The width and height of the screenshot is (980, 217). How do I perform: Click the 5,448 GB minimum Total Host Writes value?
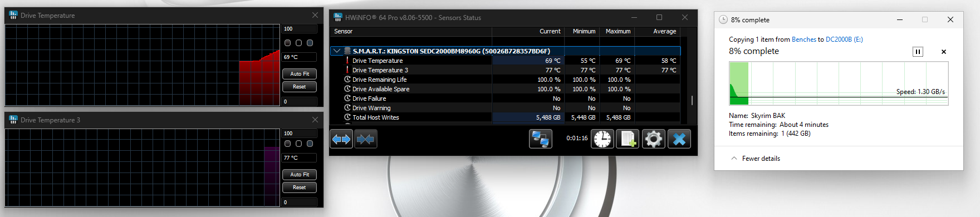coord(583,117)
